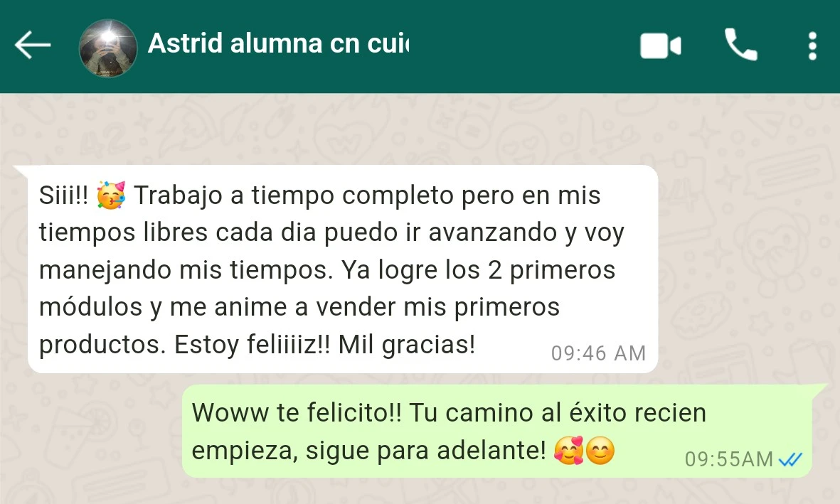840x504 pixels.
Task: Click the empty chat wallpaper above messages
Action: pyautogui.click(x=420, y=129)
